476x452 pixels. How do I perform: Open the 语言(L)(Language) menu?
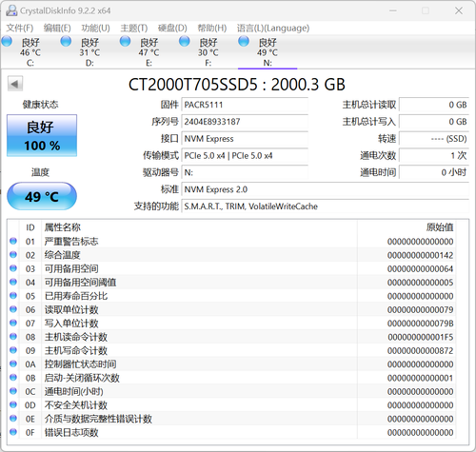(x=273, y=29)
